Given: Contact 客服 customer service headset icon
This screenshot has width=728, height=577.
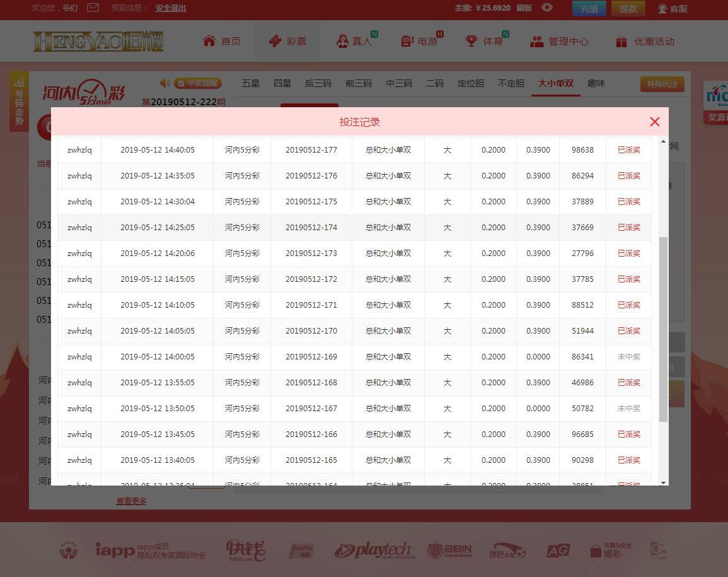Looking at the screenshot, I should tap(662, 9).
